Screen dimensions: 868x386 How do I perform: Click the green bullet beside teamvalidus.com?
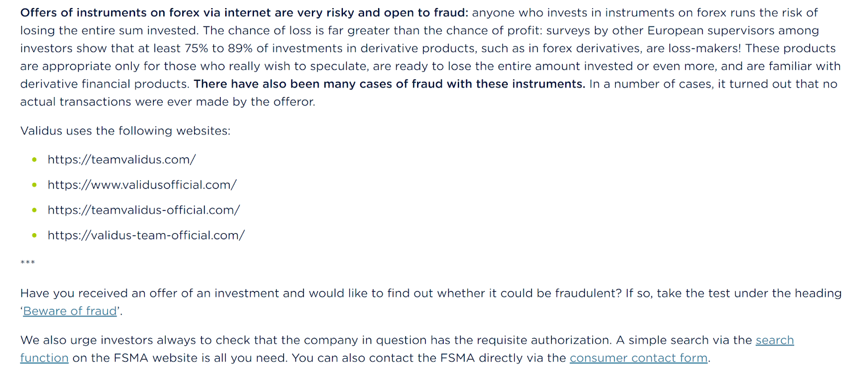(35, 159)
